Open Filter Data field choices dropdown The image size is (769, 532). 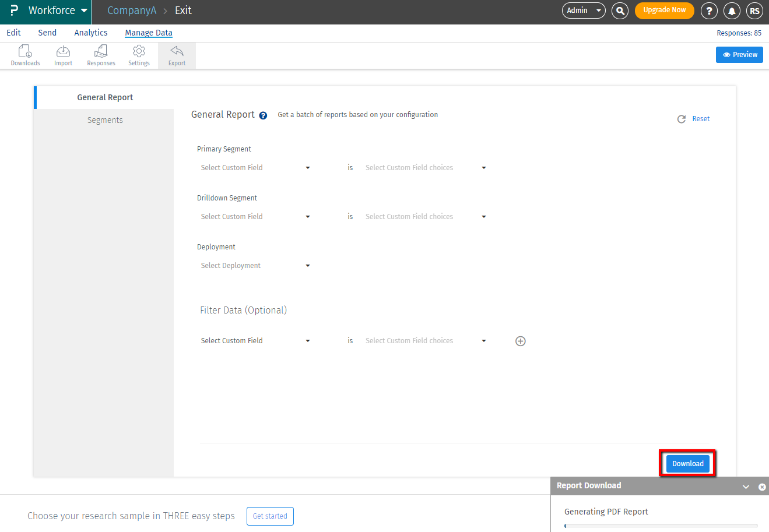pyautogui.click(x=426, y=341)
